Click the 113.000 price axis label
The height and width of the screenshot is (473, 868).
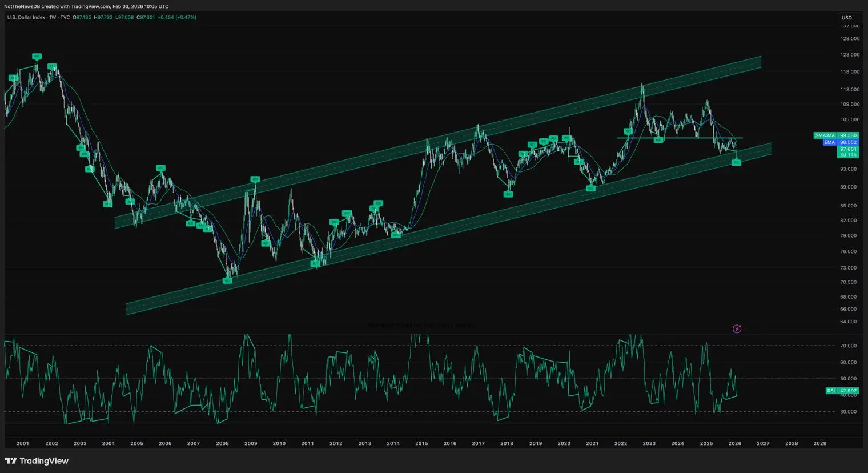pos(850,90)
